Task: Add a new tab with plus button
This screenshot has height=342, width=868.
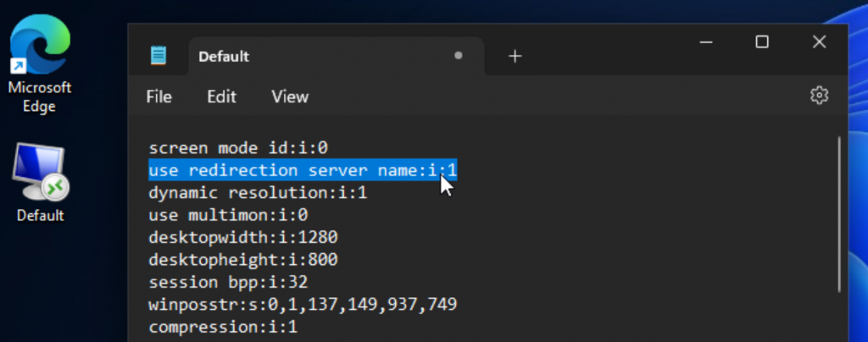Action: [515, 56]
